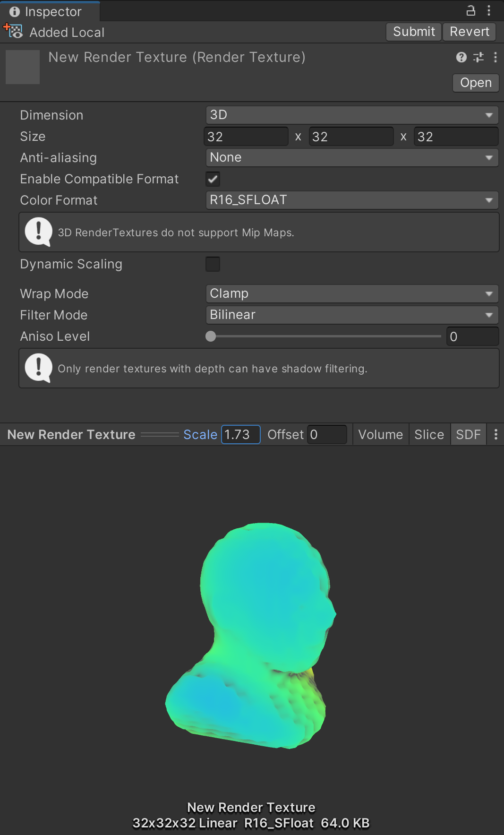
Task: Click the Added Local version control icon
Action: (x=13, y=31)
